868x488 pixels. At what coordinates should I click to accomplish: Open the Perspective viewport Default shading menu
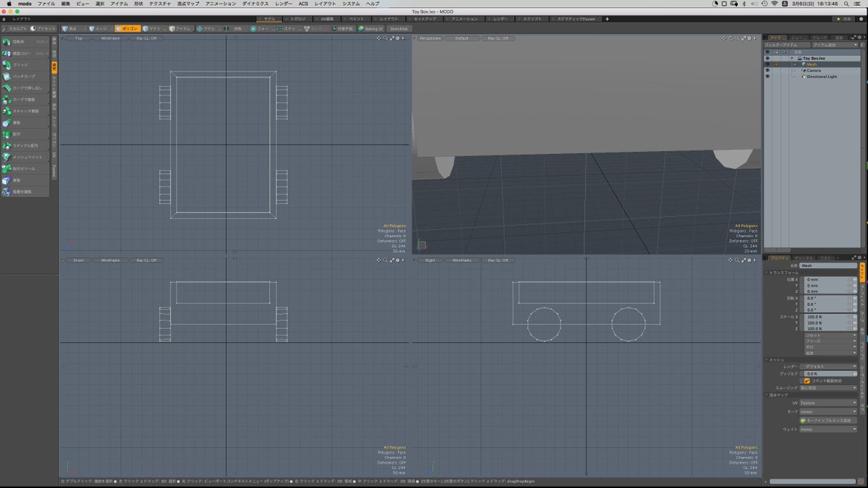coord(461,38)
